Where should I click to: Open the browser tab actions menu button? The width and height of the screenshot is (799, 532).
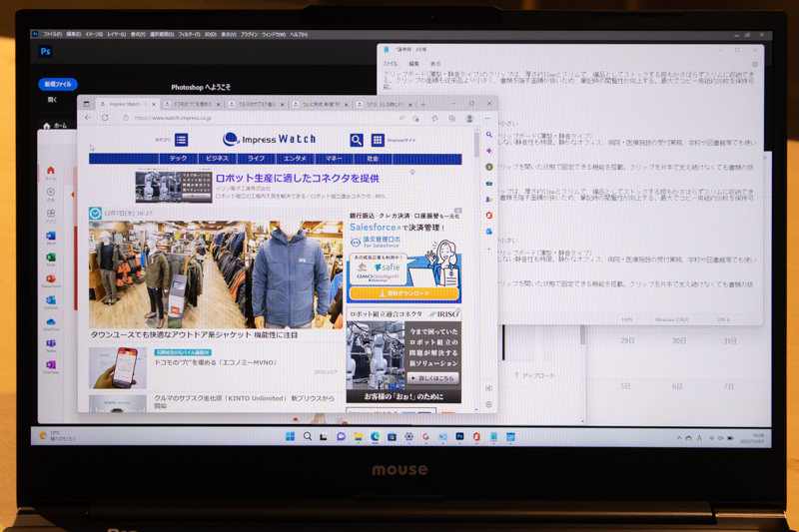(86, 104)
